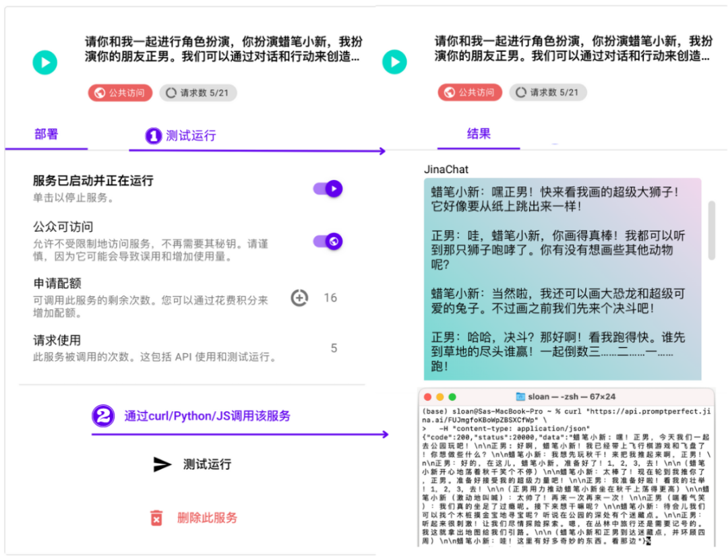Click the paper plane 测试运行 icon

(x=162, y=464)
